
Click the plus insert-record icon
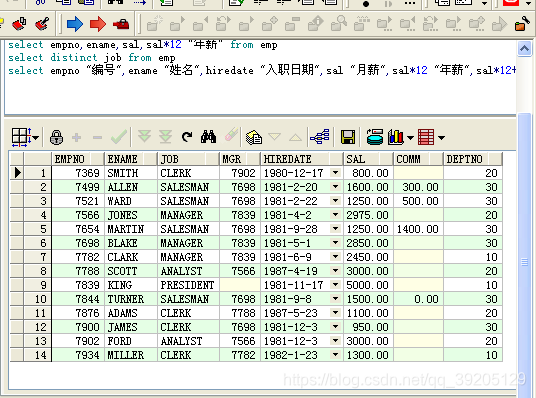[x=77, y=137]
